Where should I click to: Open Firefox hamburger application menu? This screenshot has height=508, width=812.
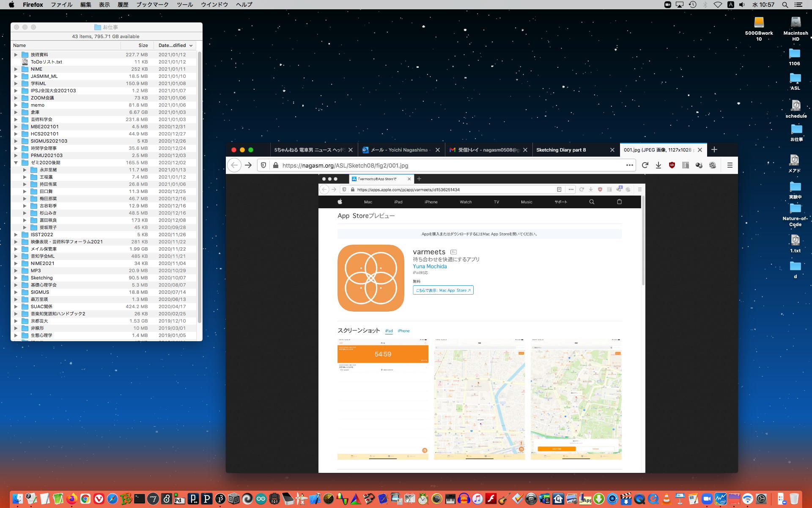click(730, 166)
